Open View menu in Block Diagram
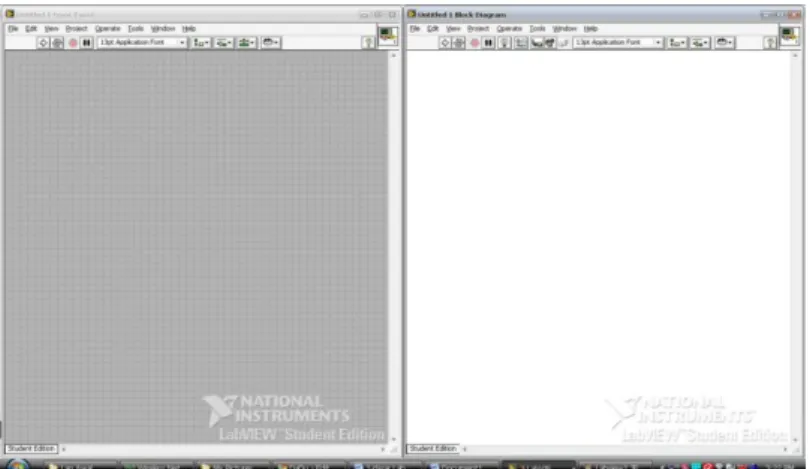Image resolution: width=810 pixels, height=469 pixels. click(x=453, y=28)
